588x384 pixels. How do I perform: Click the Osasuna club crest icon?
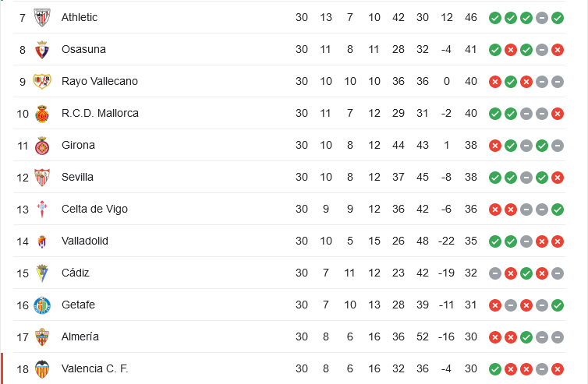click(42, 49)
